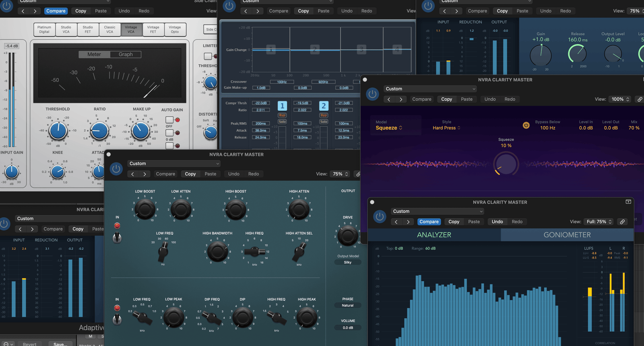The width and height of the screenshot is (644, 346).
Task: Click the Save... button
Action: point(60,344)
